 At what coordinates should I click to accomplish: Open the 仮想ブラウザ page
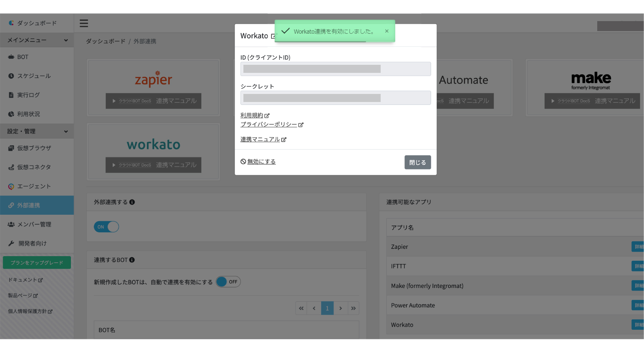pyautogui.click(x=37, y=148)
